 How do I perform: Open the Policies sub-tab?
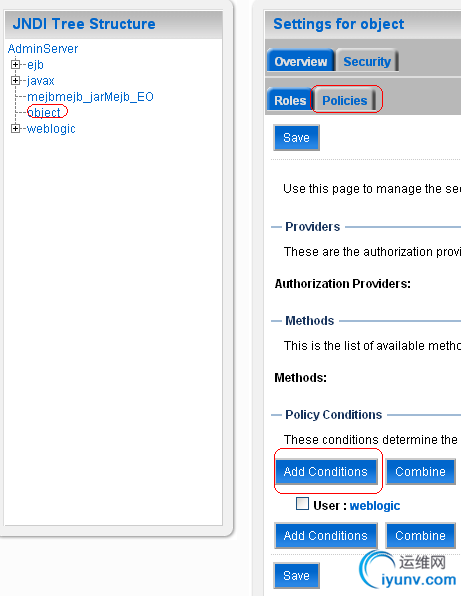[x=345, y=100]
